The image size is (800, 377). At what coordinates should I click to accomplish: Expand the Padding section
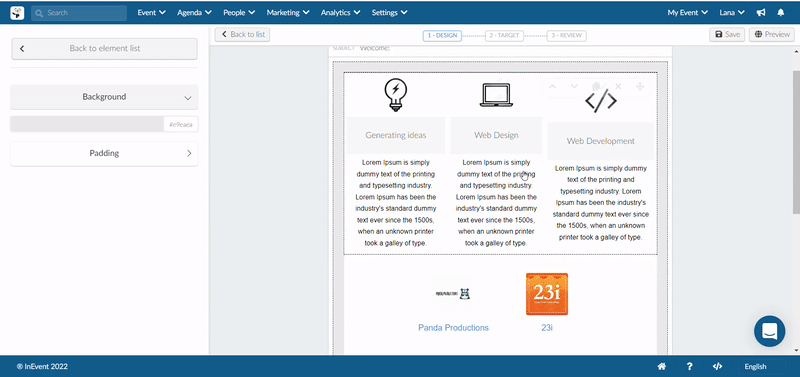click(x=104, y=153)
